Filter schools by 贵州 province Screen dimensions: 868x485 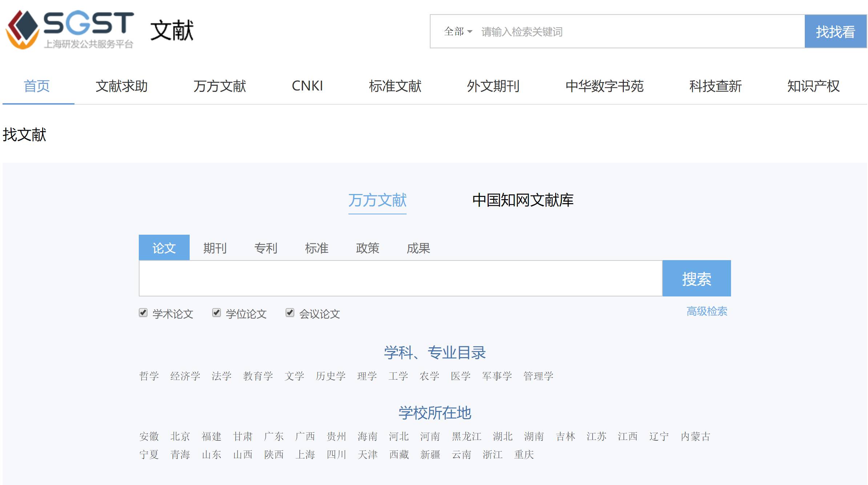[336, 436]
